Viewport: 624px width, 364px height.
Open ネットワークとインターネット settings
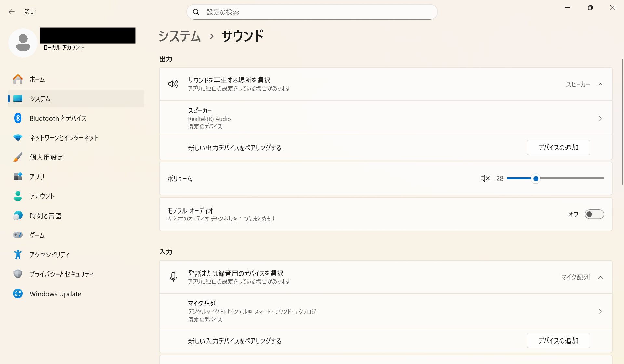[64, 138]
